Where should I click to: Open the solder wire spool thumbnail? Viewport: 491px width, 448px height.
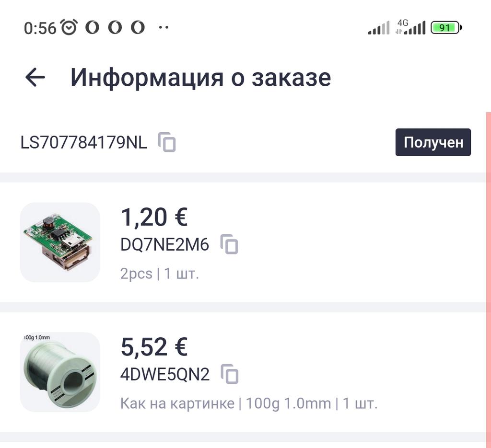tap(60, 372)
